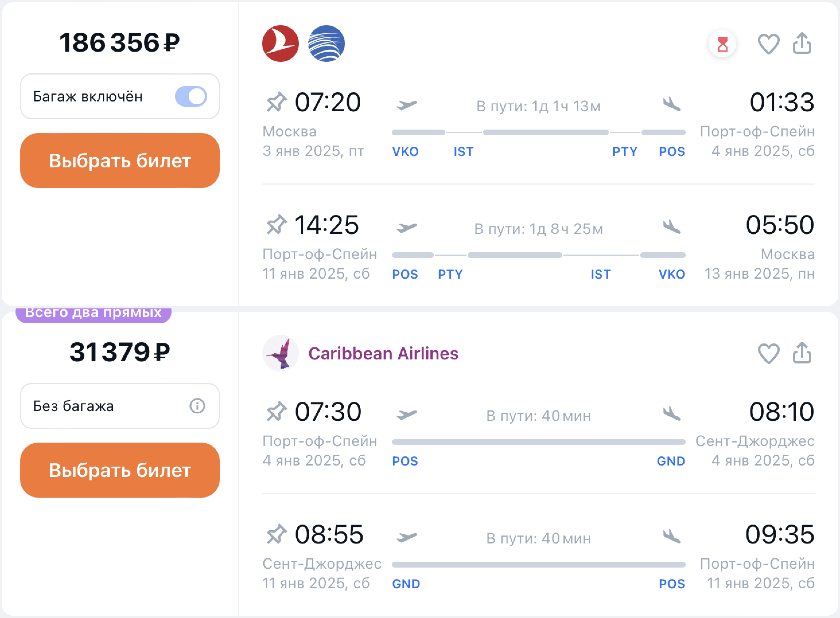This screenshot has width=840, height=618.
Task: Click the Turkish Airlines logo icon
Action: [x=280, y=43]
